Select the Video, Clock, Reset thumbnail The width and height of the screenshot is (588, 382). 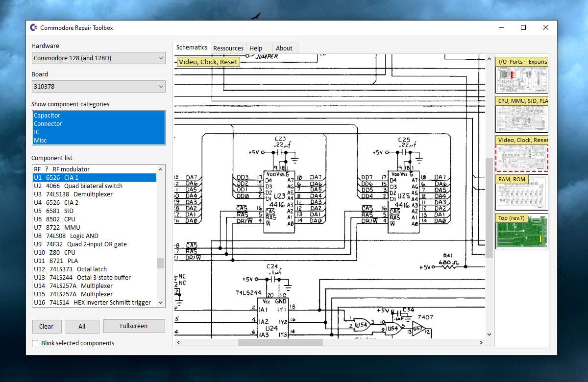(x=522, y=154)
